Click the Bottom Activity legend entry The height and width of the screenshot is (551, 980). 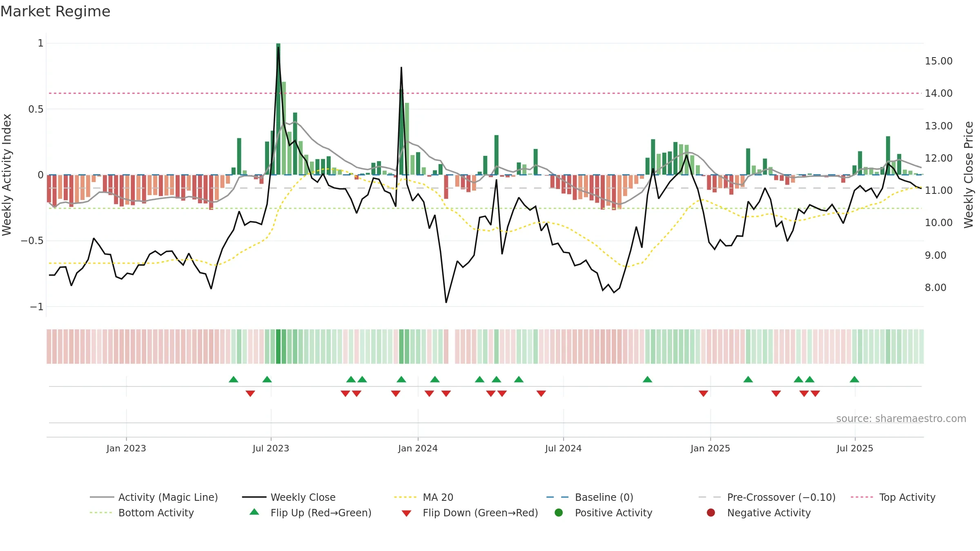[142, 513]
